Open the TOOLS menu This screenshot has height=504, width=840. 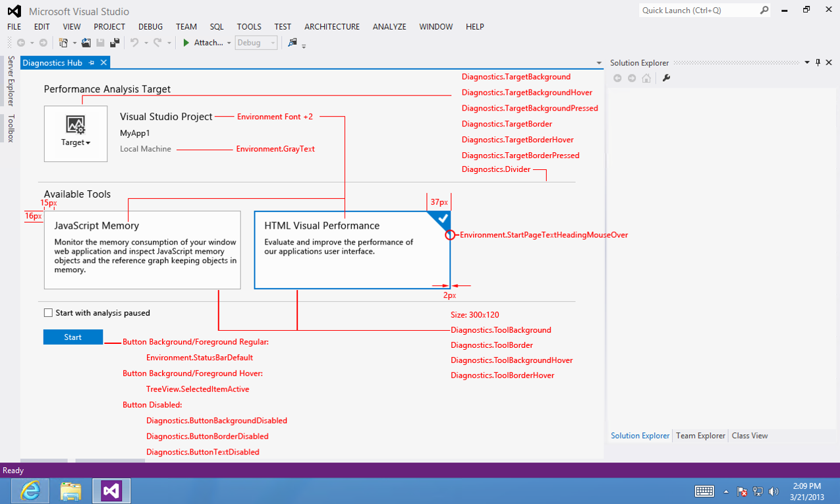(249, 27)
